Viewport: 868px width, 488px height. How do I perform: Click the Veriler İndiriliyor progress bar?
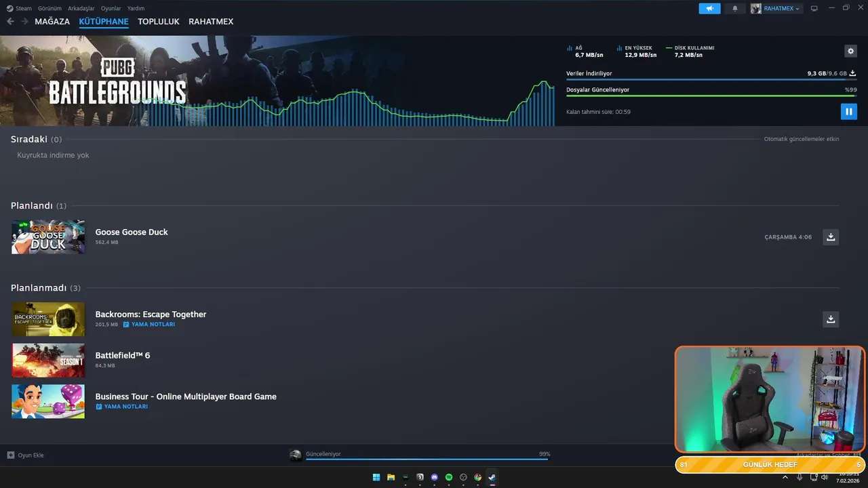(711, 79)
